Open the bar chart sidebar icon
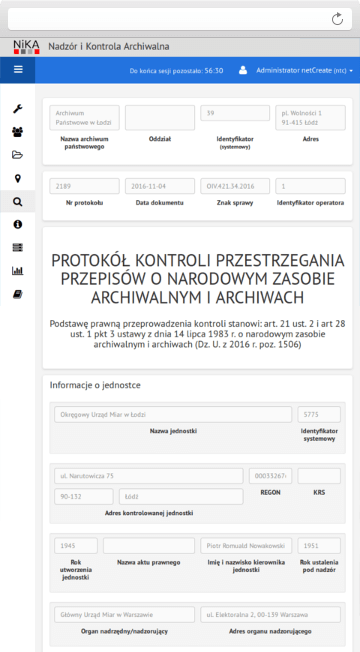 click(x=17, y=271)
